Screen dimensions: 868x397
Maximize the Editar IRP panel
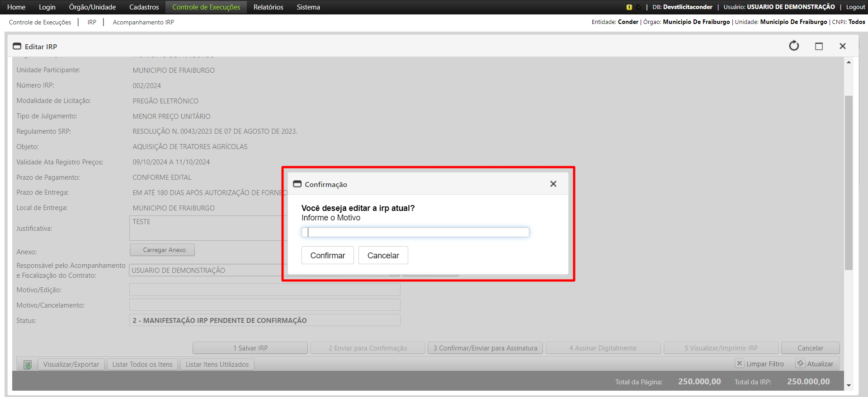(x=819, y=46)
